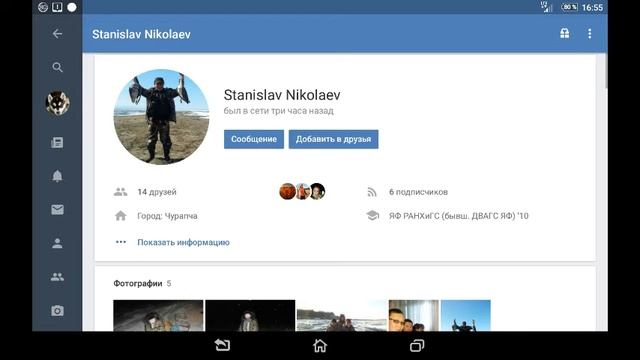Image resolution: width=640 pixels, height=360 pixels.
Task: Click the RSS icon beside подписчиков
Action: 372,192
